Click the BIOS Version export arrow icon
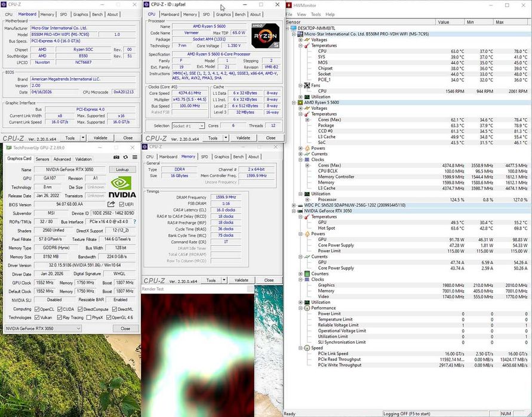Screen dimensions: 532x417 click(111, 204)
